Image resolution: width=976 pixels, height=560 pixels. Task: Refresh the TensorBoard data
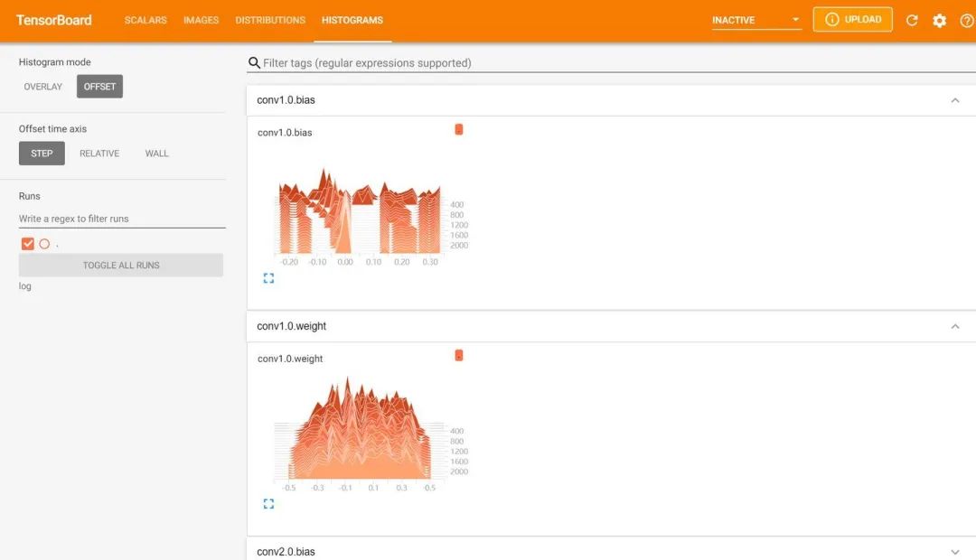(910, 20)
